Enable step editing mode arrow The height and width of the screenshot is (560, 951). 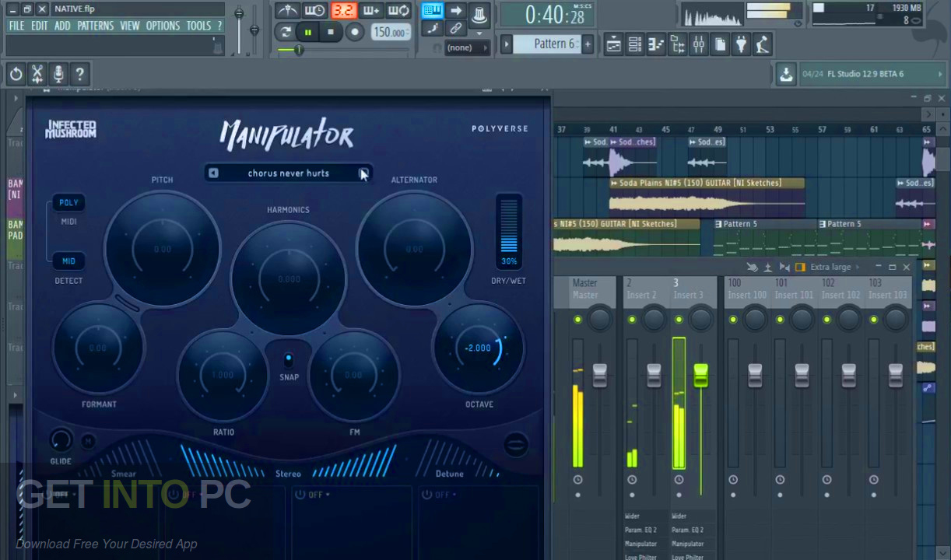point(456,11)
